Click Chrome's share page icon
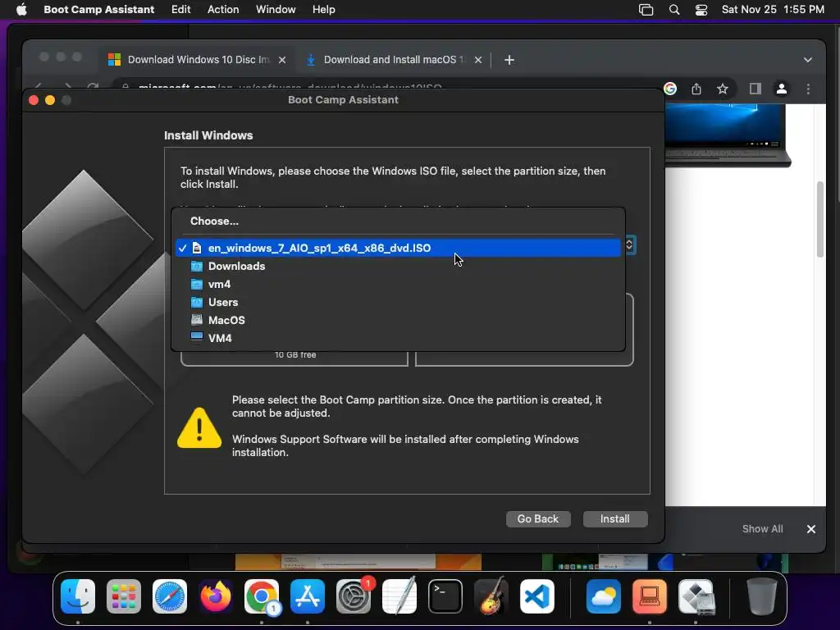The width and height of the screenshot is (840, 630). pyautogui.click(x=696, y=89)
